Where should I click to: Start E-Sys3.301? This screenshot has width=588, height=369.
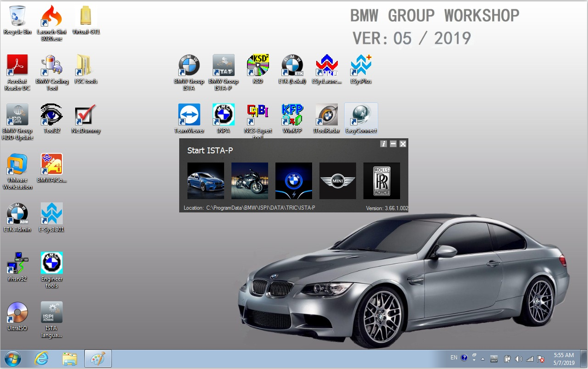tap(51, 214)
